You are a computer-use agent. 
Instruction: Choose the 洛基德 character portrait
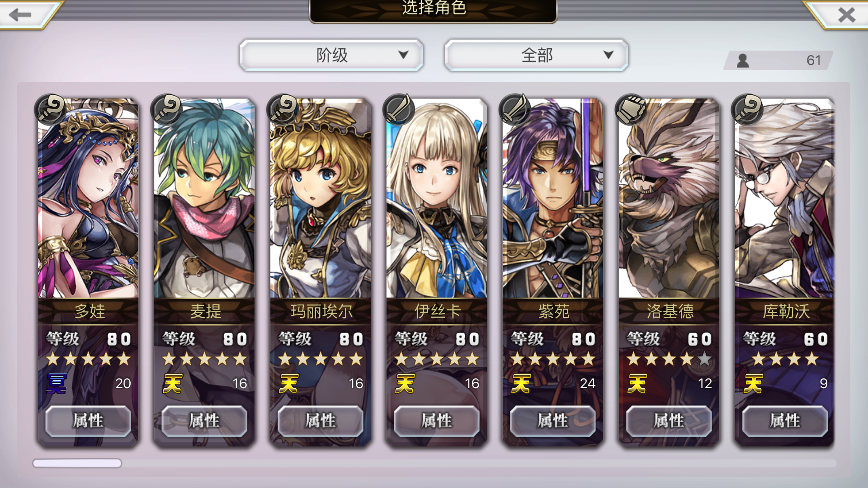[x=669, y=199]
